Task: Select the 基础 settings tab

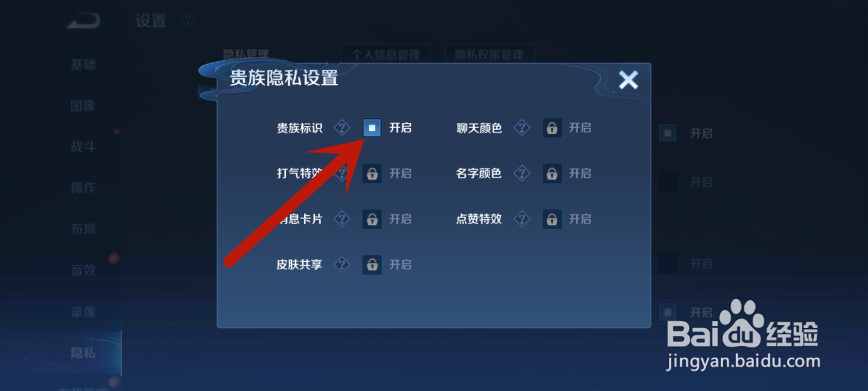Action: (83, 65)
